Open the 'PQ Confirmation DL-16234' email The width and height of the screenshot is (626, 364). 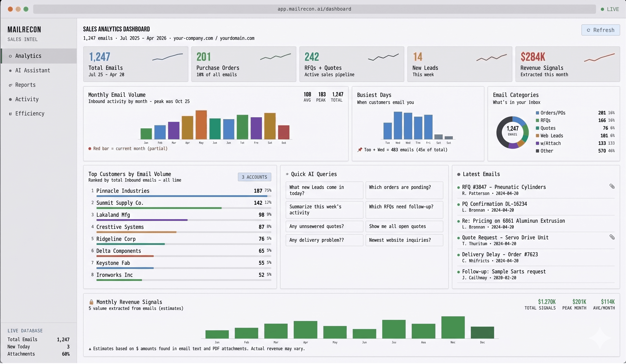coord(536,207)
